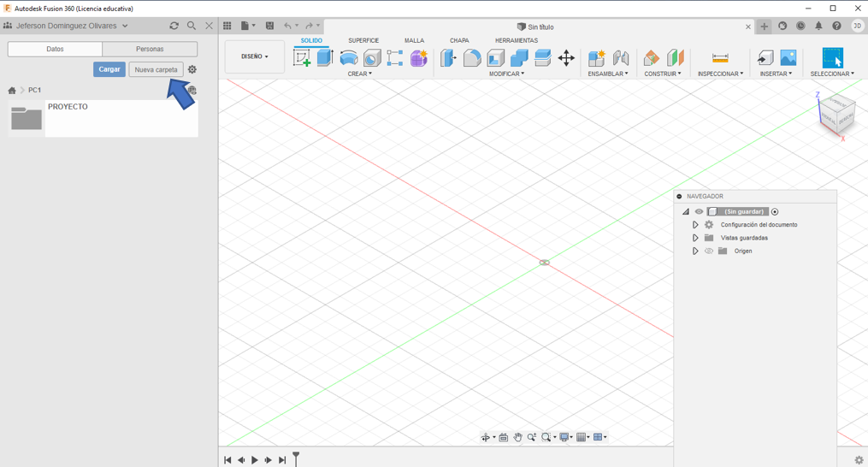
Task: Click the PC1 breadcrumb
Action: (35, 91)
